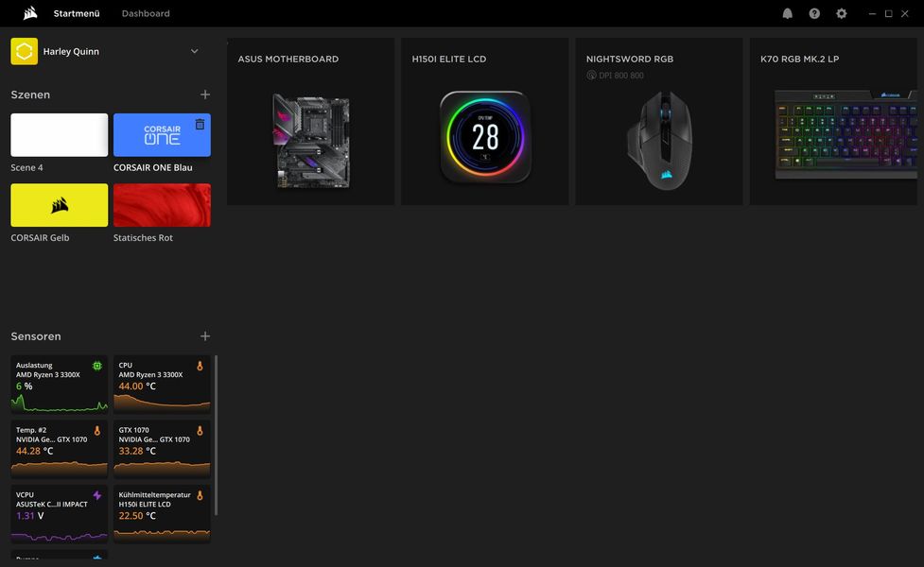Screen dimensions: 924x567
Task: Click the Kühlmitteltemperatur thermometer icon
Action: (200, 495)
